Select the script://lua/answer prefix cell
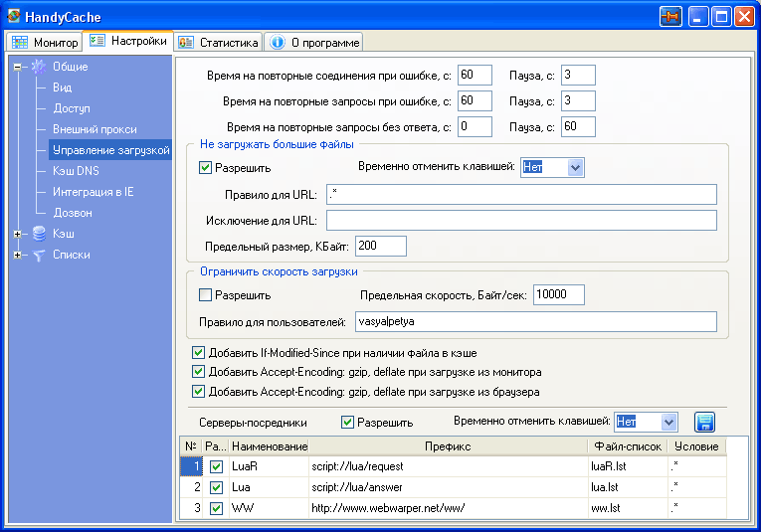The image size is (761, 532). click(x=449, y=487)
